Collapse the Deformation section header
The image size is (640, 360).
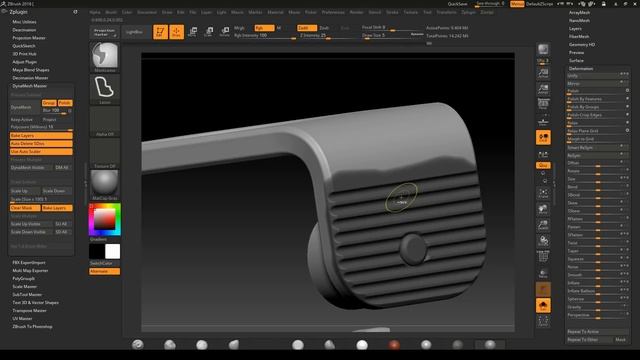[x=581, y=69]
